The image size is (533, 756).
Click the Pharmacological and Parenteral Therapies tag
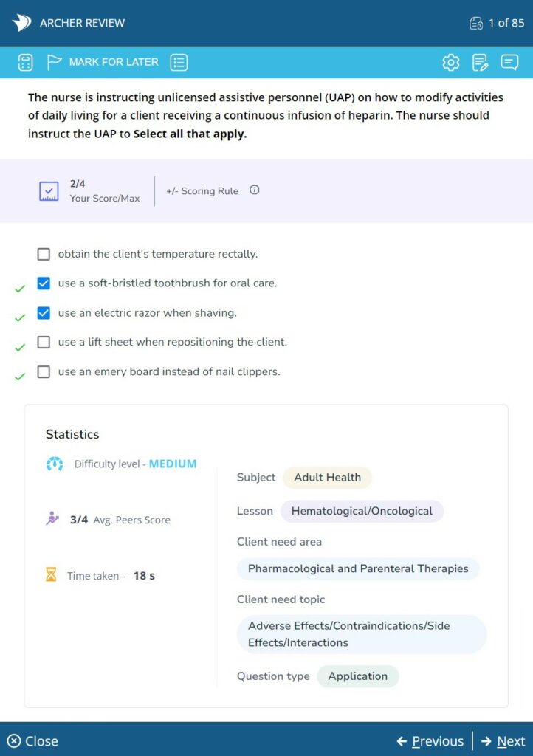point(358,569)
